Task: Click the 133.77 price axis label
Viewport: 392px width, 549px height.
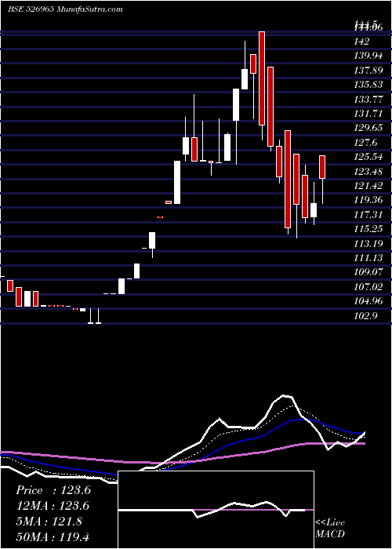Action: [x=368, y=100]
